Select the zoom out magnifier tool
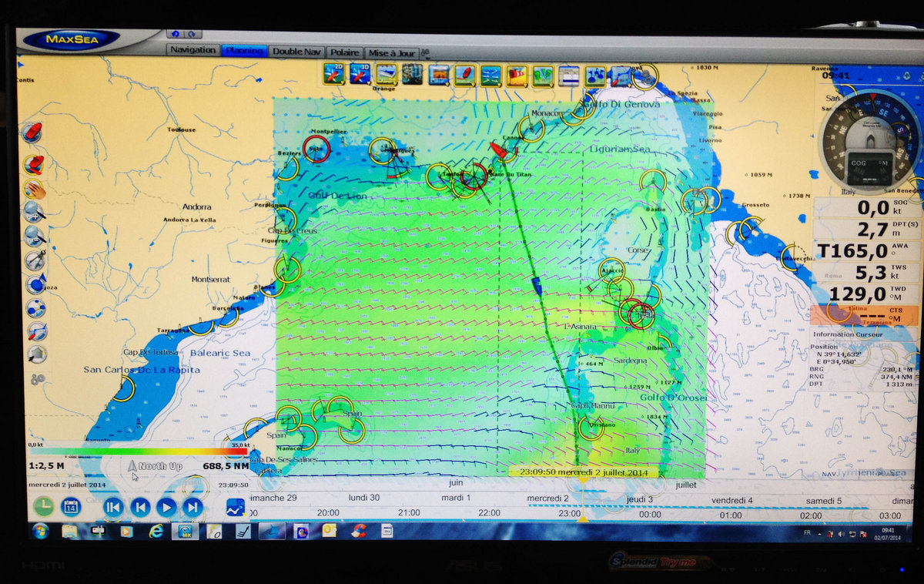The width and height of the screenshot is (924, 584). (x=35, y=235)
